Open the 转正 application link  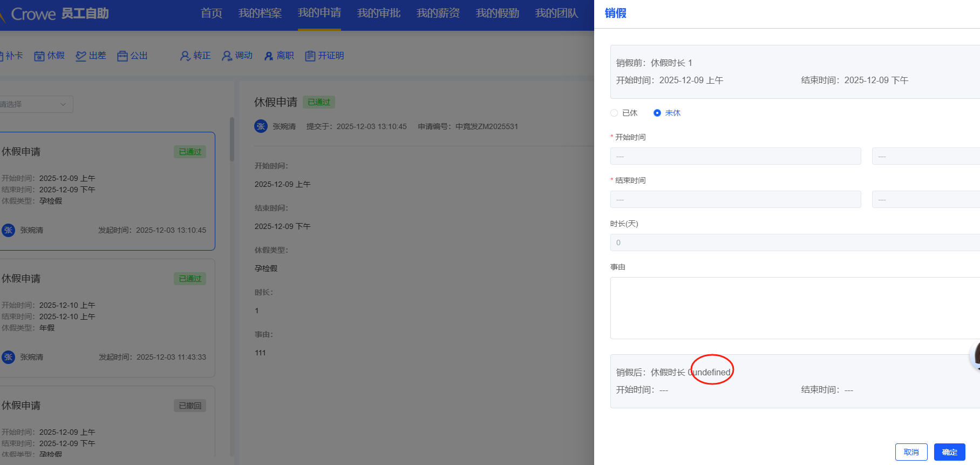[x=195, y=56]
